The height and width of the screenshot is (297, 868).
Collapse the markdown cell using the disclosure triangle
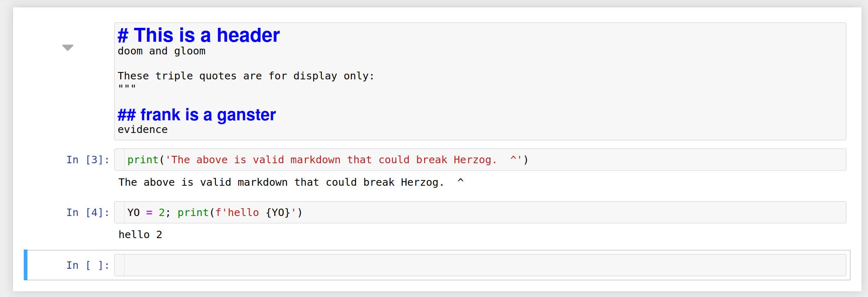pos(68,48)
